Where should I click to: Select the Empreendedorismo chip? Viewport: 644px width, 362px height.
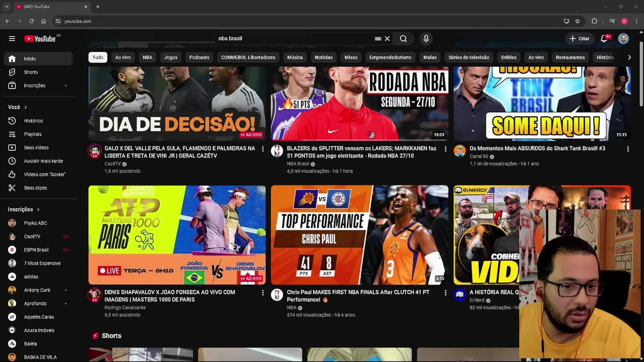[390, 57]
